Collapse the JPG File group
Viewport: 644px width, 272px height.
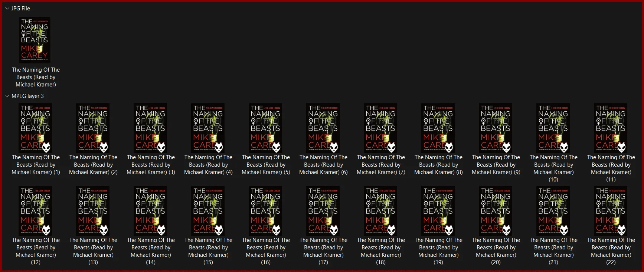(7, 9)
